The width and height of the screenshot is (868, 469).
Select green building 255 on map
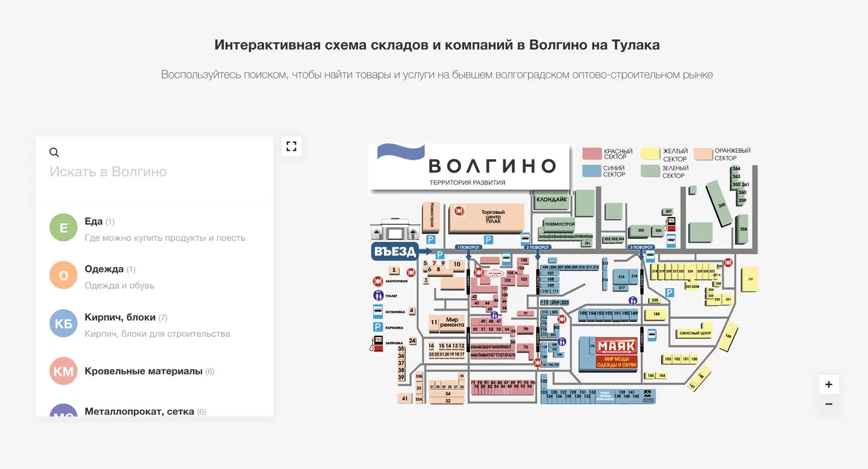click(641, 231)
